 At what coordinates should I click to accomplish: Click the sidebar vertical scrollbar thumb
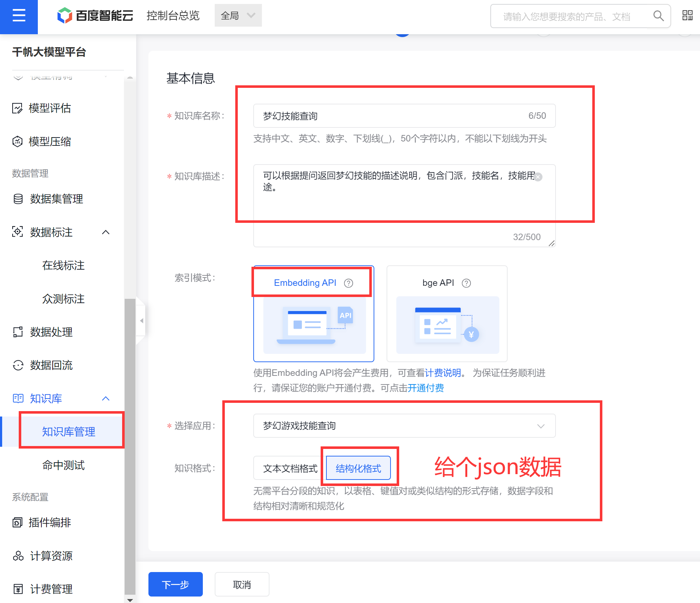tap(130, 446)
